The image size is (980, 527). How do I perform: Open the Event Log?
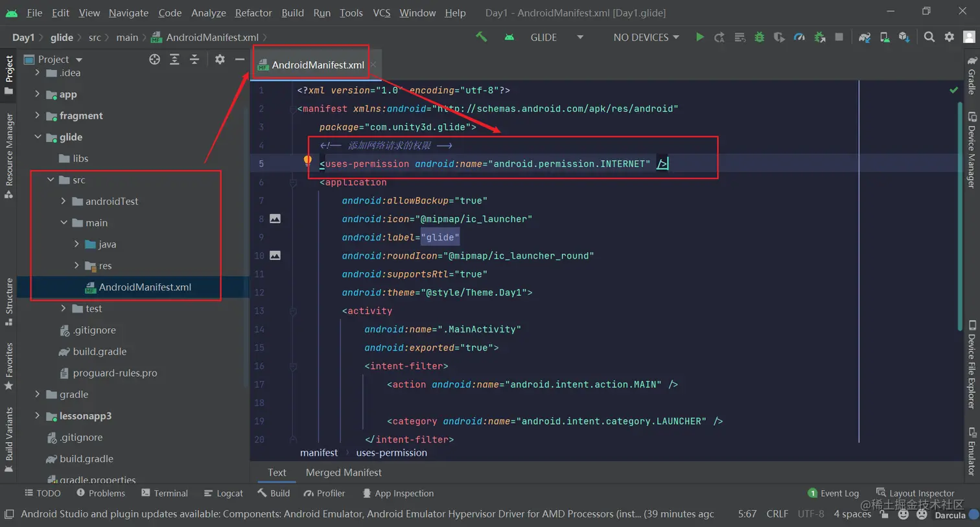tap(833, 493)
